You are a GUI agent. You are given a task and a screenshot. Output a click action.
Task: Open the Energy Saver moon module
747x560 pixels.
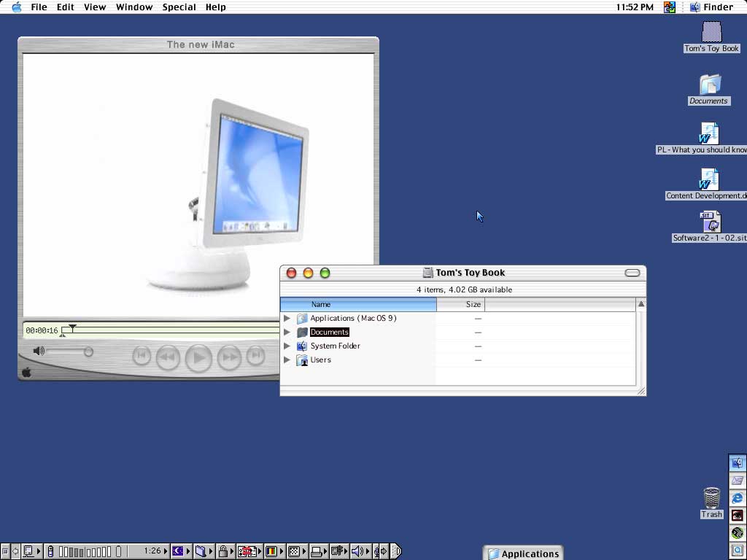click(x=180, y=551)
